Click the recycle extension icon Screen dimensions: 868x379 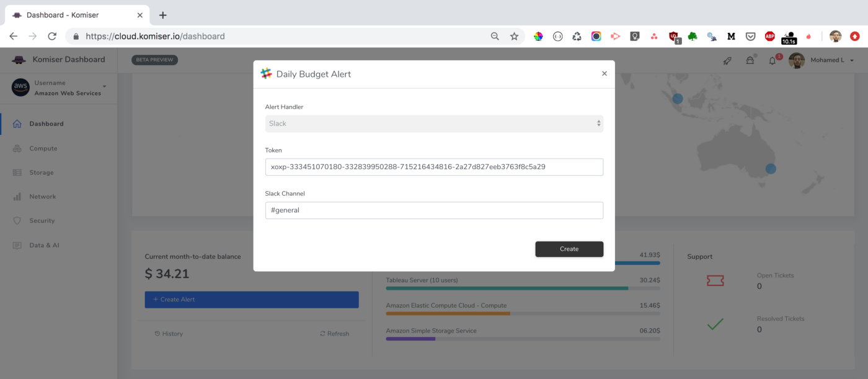(577, 37)
